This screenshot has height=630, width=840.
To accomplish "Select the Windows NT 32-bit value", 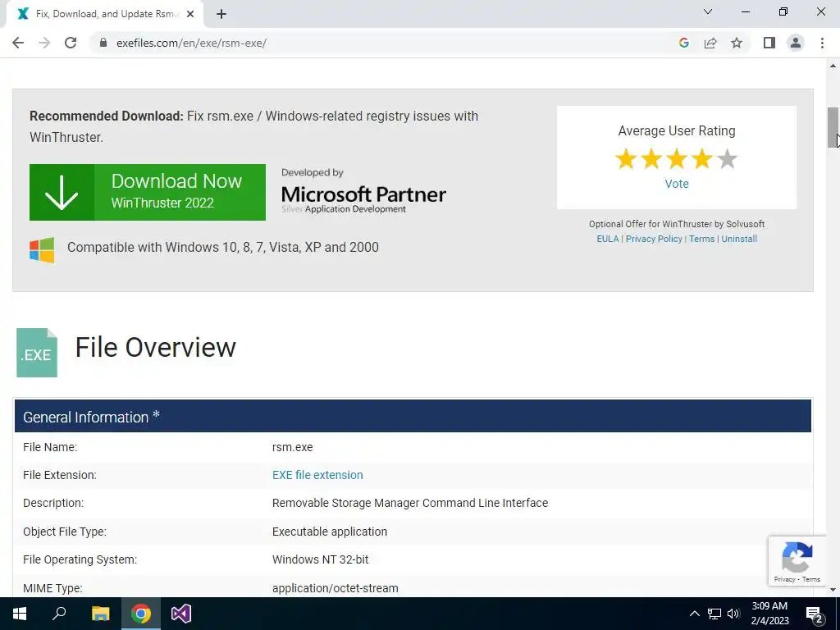I will coord(321,559).
